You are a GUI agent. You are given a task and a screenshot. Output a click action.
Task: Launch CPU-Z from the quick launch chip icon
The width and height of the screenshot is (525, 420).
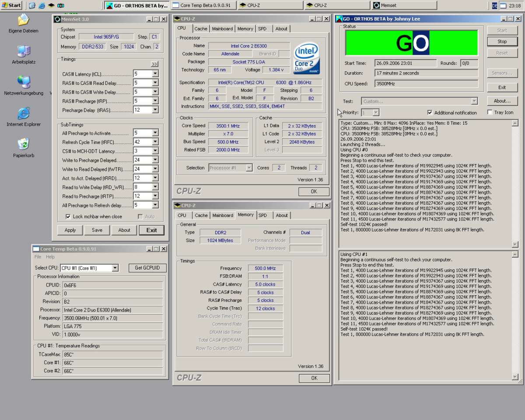tap(51, 5)
